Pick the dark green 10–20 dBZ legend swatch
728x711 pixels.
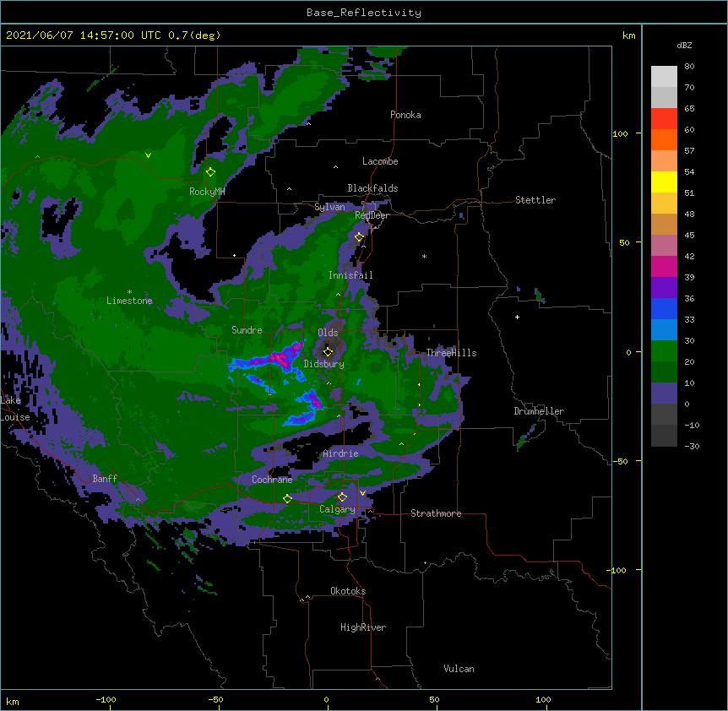tap(664, 372)
